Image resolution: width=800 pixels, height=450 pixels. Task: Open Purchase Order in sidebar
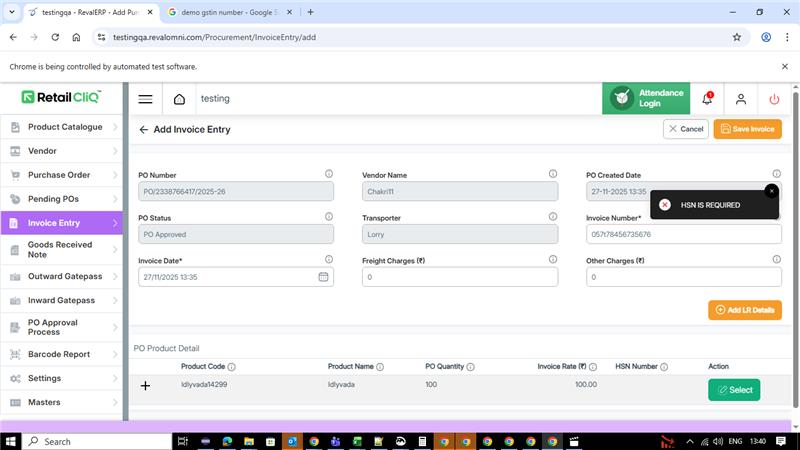click(x=65, y=175)
